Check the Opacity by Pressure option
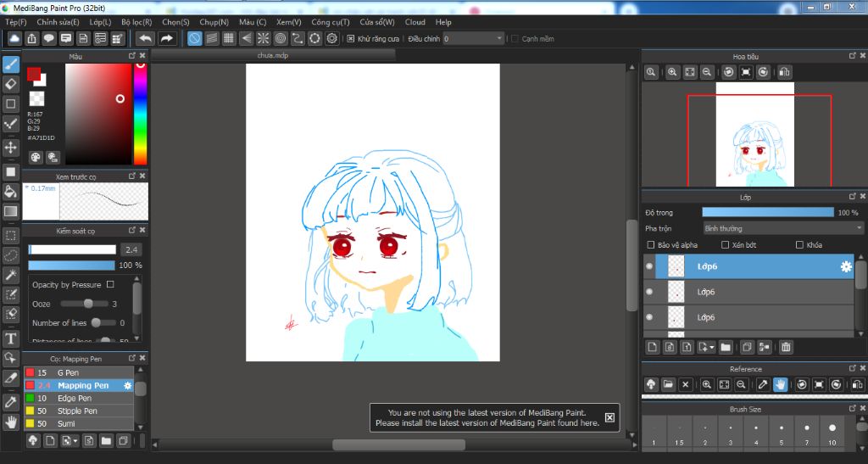The width and height of the screenshot is (868, 464). point(110,285)
